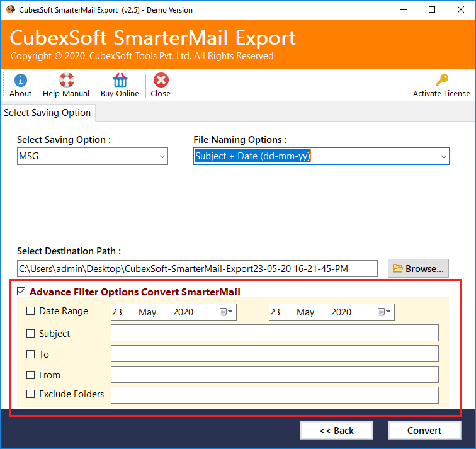Click the destination path text field
The width and height of the screenshot is (476, 449).
pyautogui.click(x=197, y=269)
